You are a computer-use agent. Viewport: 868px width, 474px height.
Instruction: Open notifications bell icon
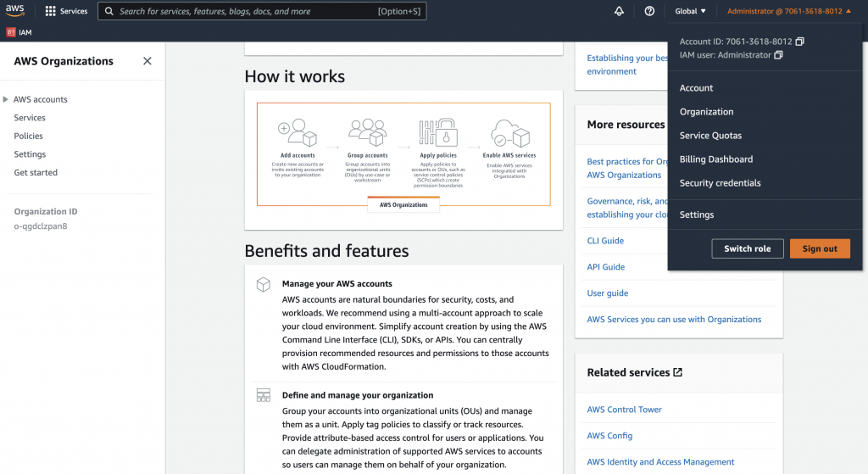pos(619,11)
